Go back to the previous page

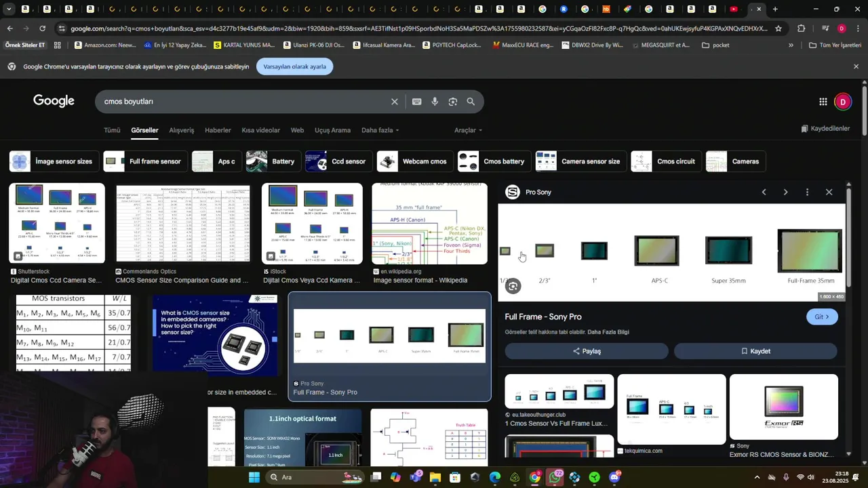point(9,28)
